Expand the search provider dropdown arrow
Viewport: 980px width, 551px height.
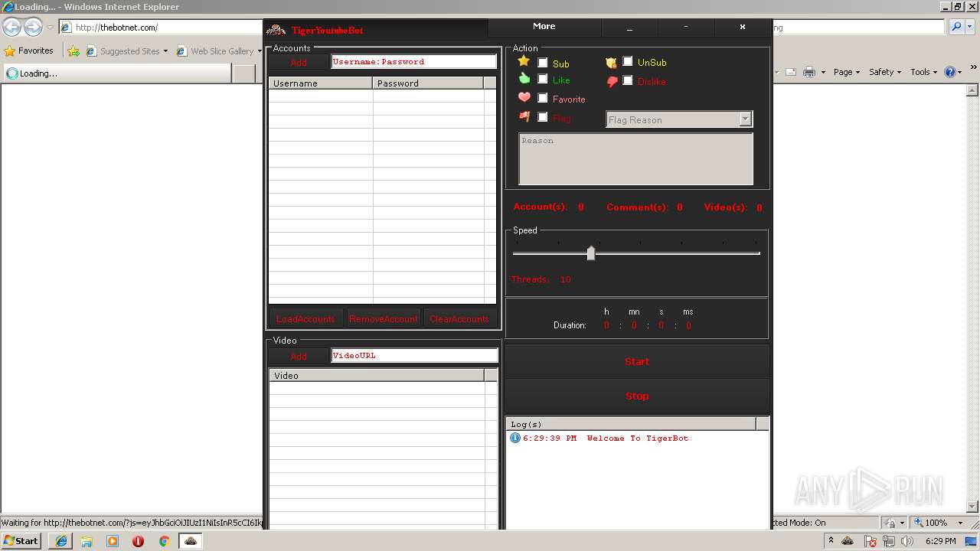click(971, 27)
